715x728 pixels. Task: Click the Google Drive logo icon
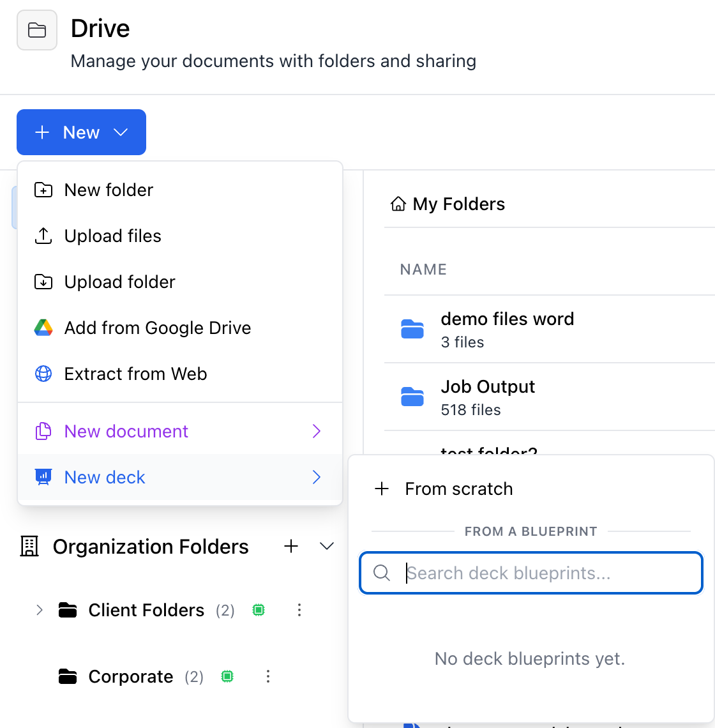pyautogui.click(x=43, y=328)
